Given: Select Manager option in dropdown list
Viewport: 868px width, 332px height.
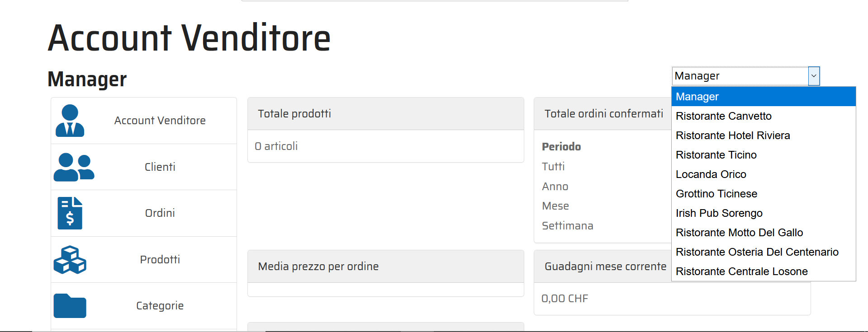Looking at the screenshot, I should [763, 97].
